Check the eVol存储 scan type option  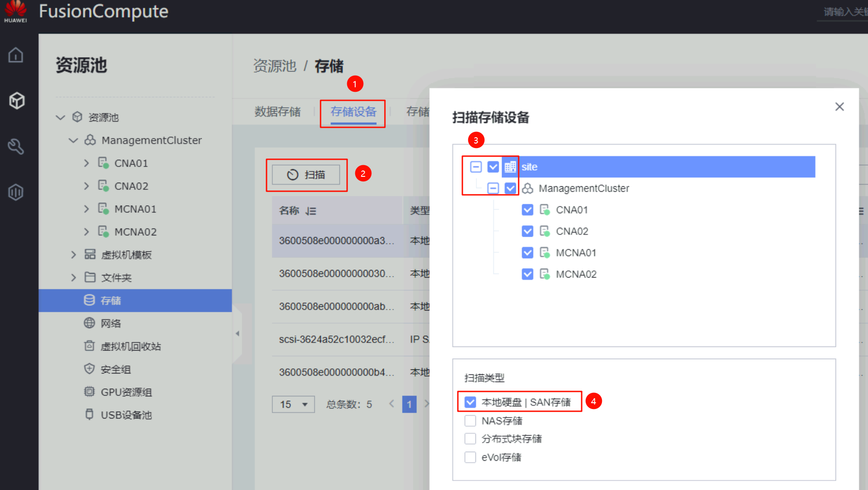tap(470, 457)
